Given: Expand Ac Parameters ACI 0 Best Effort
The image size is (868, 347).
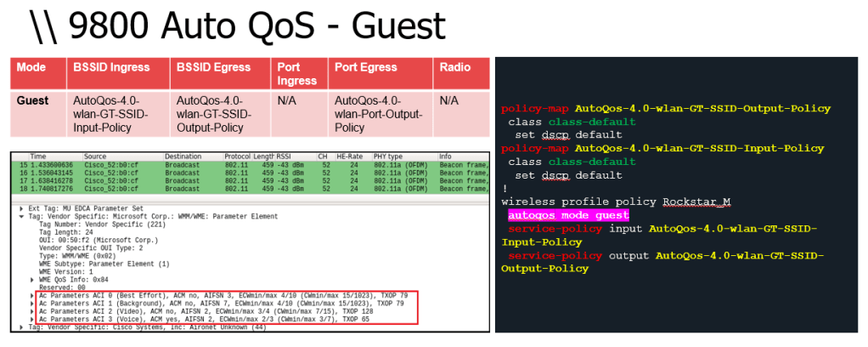Looking at the screenshot, I should pos(31,294).
